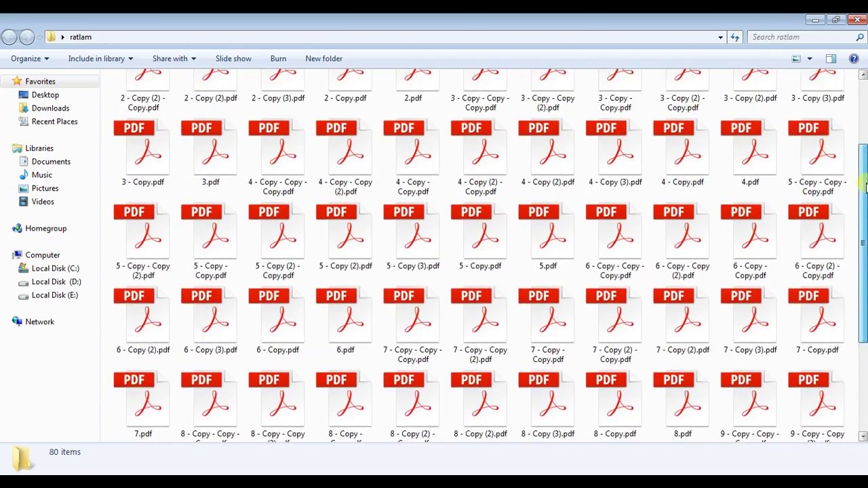Open the Share with dropdown
The width and height of the screenshot is (868, 488).
(x=174, y=59)
